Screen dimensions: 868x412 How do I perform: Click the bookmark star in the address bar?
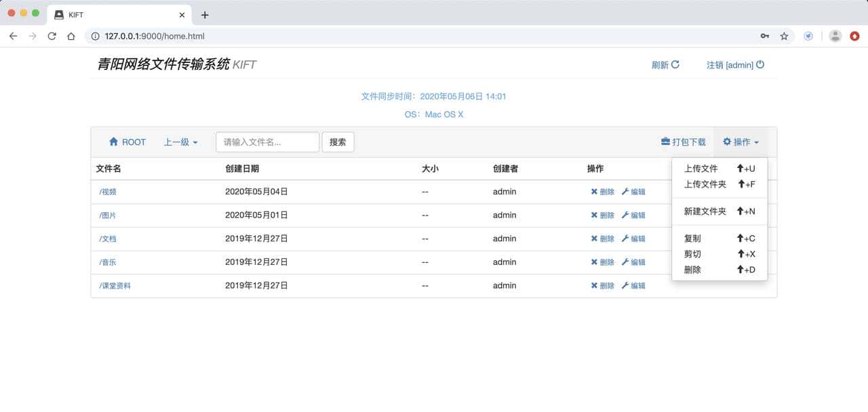click(x=783, y=36)
